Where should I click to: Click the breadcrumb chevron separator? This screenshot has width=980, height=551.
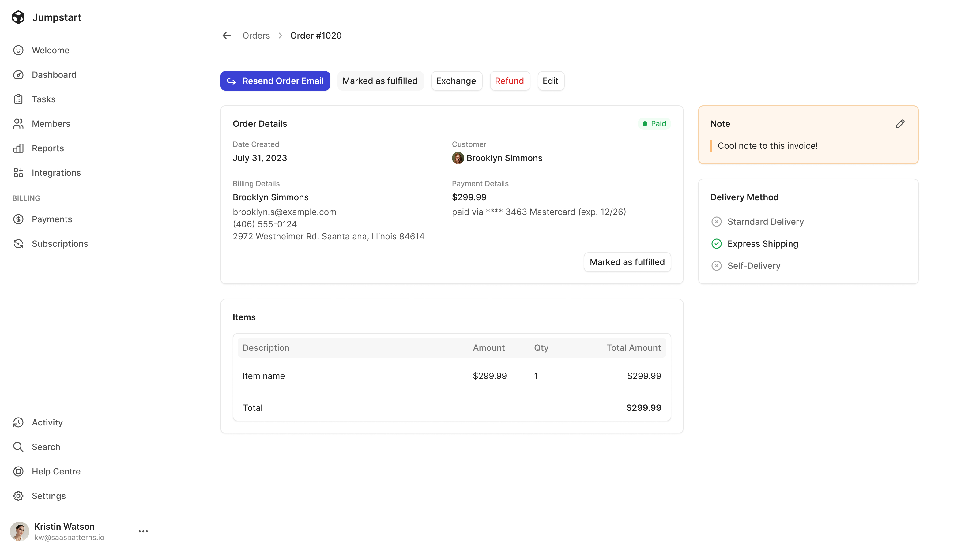click(281, 36)
